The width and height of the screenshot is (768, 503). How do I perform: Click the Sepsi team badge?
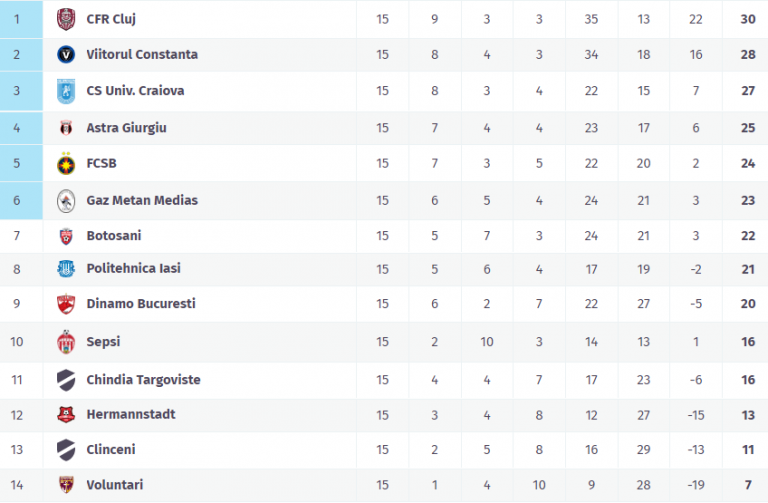(x=66, y=342)
